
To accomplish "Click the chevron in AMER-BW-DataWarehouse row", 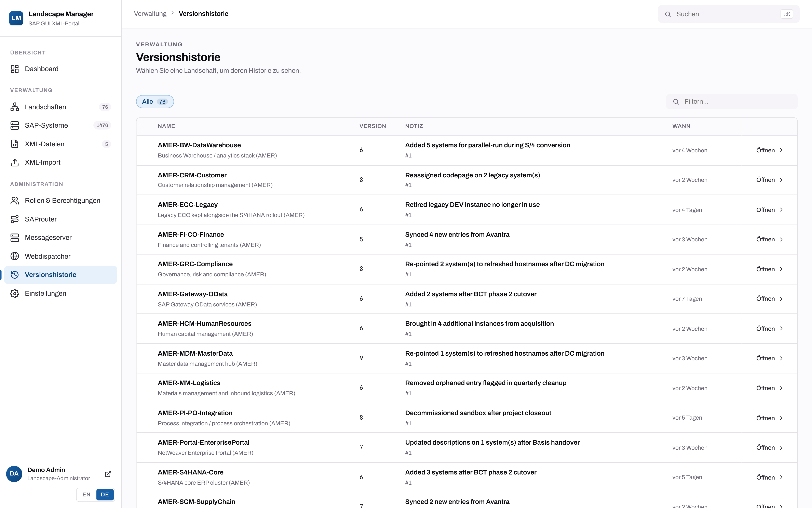I will [x=781, y=150].
